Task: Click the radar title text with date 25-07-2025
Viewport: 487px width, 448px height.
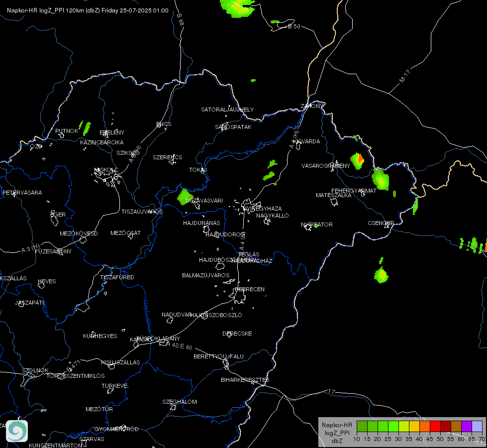Action: click(88, 10)
